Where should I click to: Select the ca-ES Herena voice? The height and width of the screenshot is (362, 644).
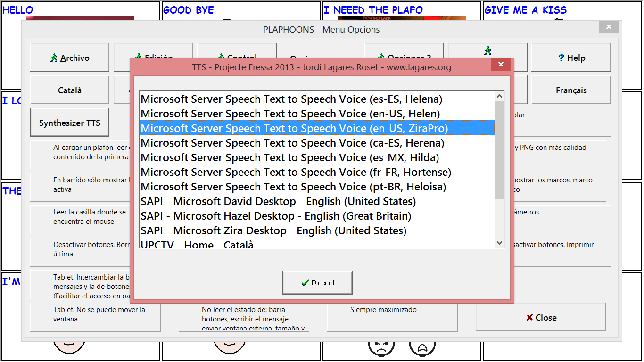pyautogui.click(x=317, y=143)
